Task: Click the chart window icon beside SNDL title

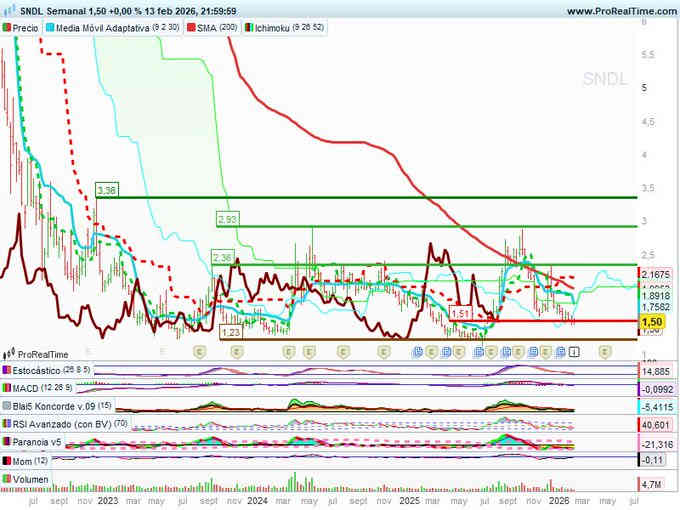Action: point(8,10)
